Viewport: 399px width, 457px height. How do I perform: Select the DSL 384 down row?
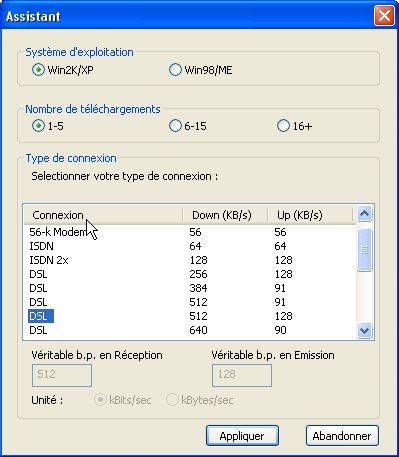coord(190,288)
